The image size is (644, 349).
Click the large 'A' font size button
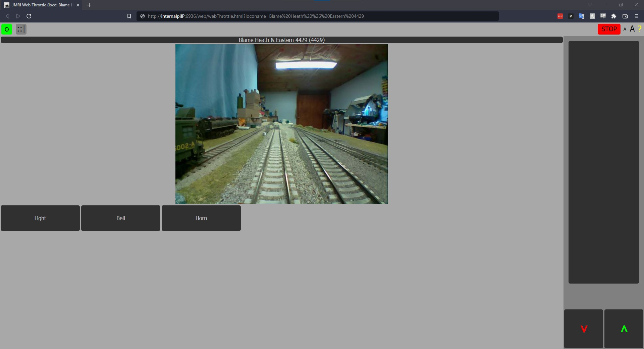click(x=633, y=29)
